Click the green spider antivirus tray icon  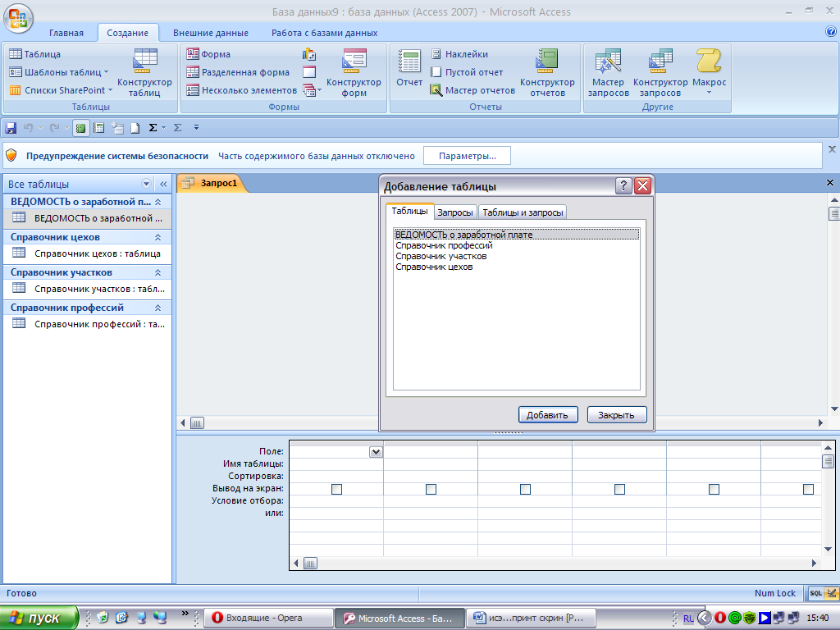point(750,619)
